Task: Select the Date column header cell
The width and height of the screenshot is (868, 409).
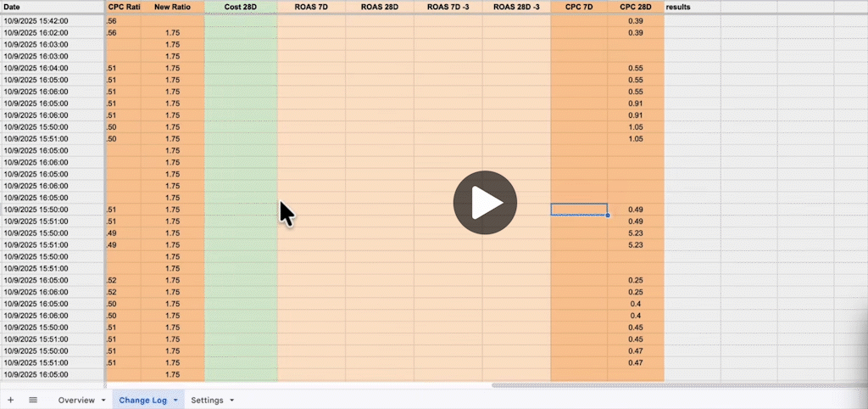Action: [51, 7]
